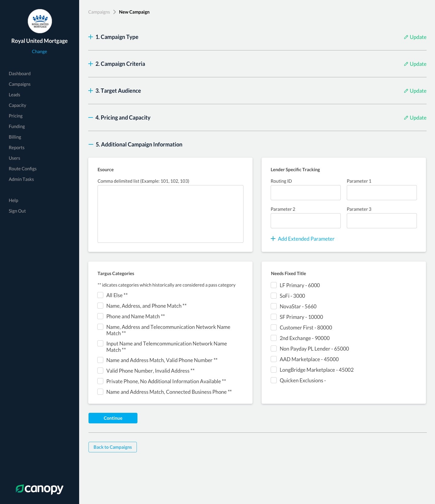Screen dimensions: 435x504
Task: Open Leads in the sidebar
Action: [14, 95]
